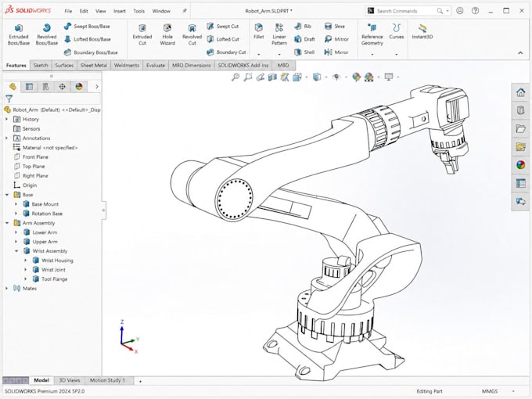Open the Curves tool
The width and height of the screenshot is (532, 399).
pyautogui.click(x=397, y=31)
